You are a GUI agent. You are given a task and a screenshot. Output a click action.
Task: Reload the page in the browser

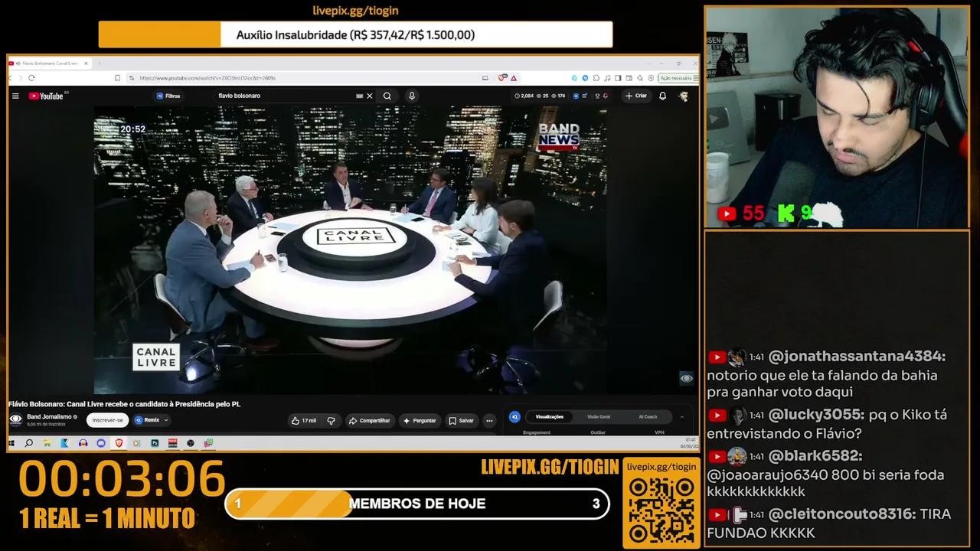click(x=31, y=77)
